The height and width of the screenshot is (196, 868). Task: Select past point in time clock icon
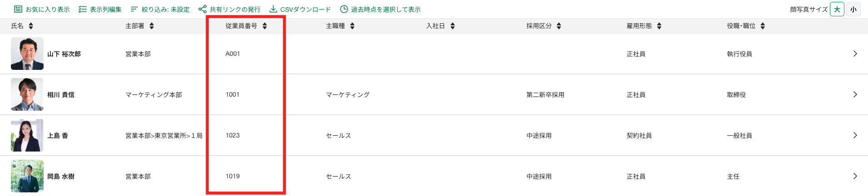[344, 9]
